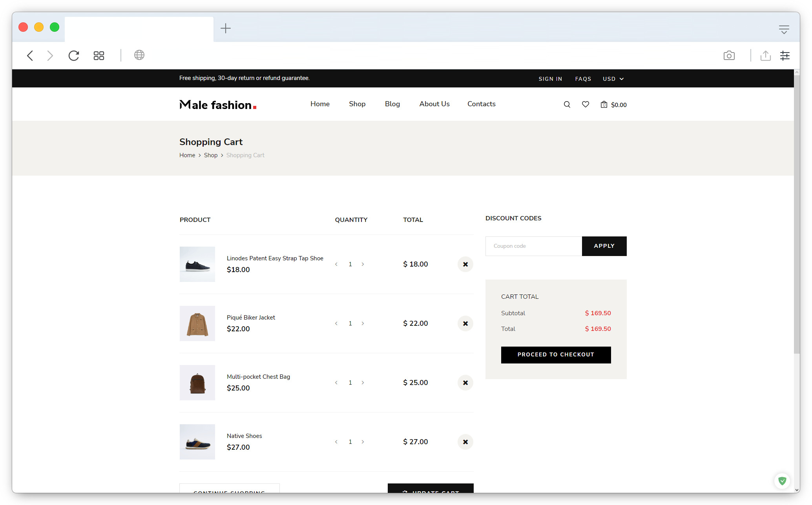This screenshot has width=812, height=505.
Task: Click the SIGN IN link
Action: coord(550,79)
